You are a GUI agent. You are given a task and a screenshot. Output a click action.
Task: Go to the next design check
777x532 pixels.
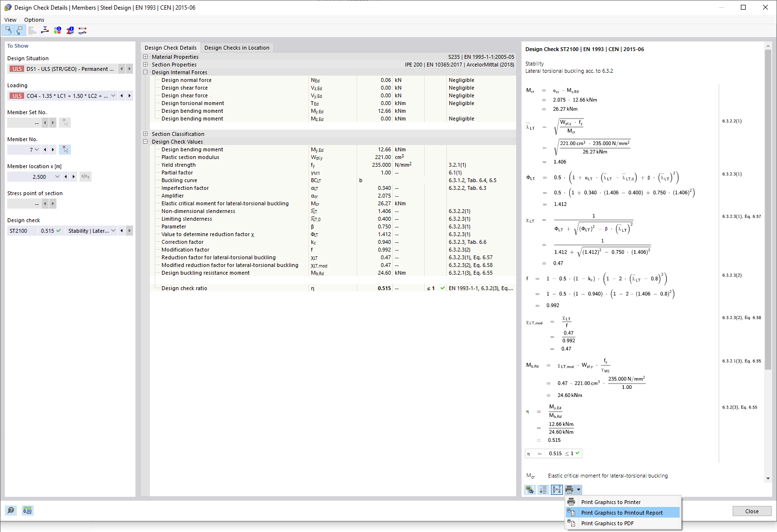click(x=129, y=231)
